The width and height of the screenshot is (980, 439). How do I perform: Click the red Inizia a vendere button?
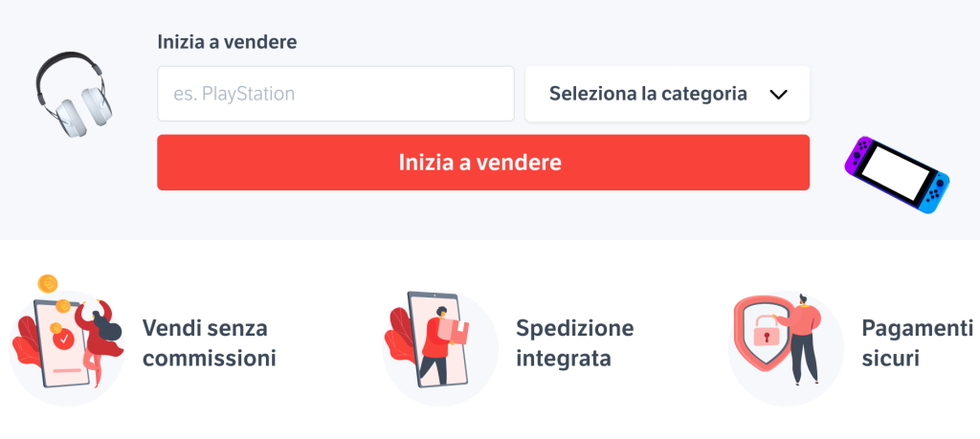(483, 163)
